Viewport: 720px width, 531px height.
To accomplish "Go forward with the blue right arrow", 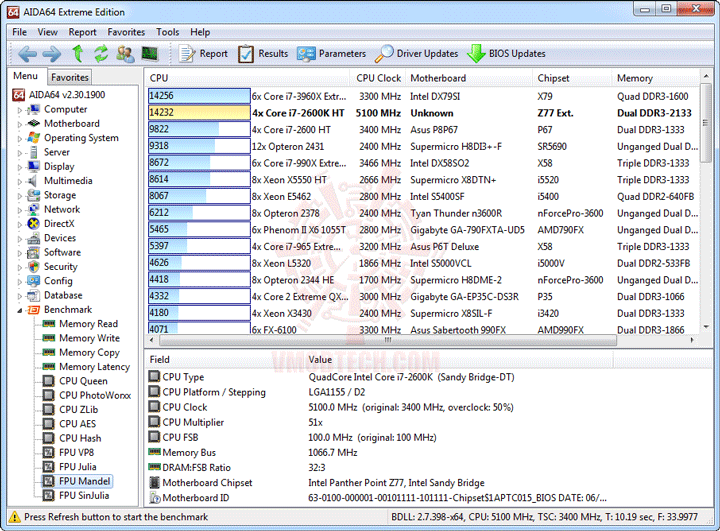I will pyautogui.click(x=51, y=54).
